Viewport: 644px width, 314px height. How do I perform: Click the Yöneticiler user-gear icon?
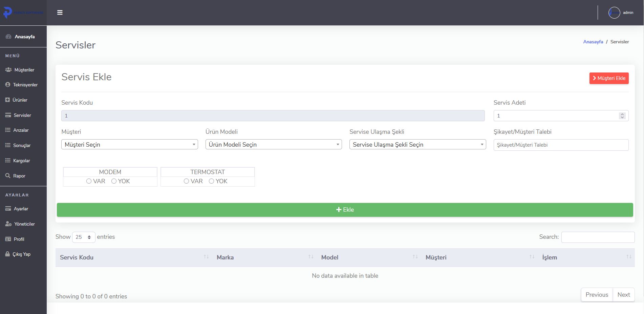tap(8, 224)
